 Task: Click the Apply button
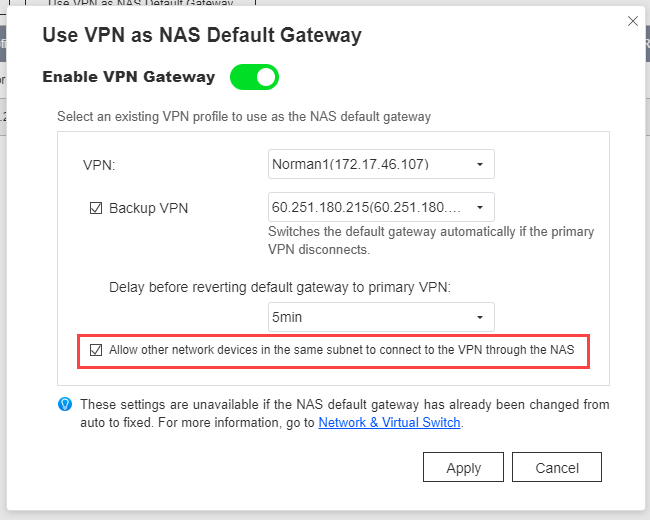(463, 467)
